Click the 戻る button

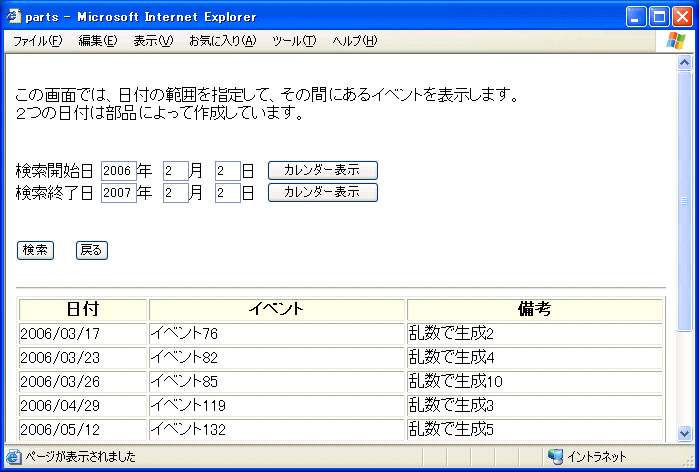click(92, 250)
